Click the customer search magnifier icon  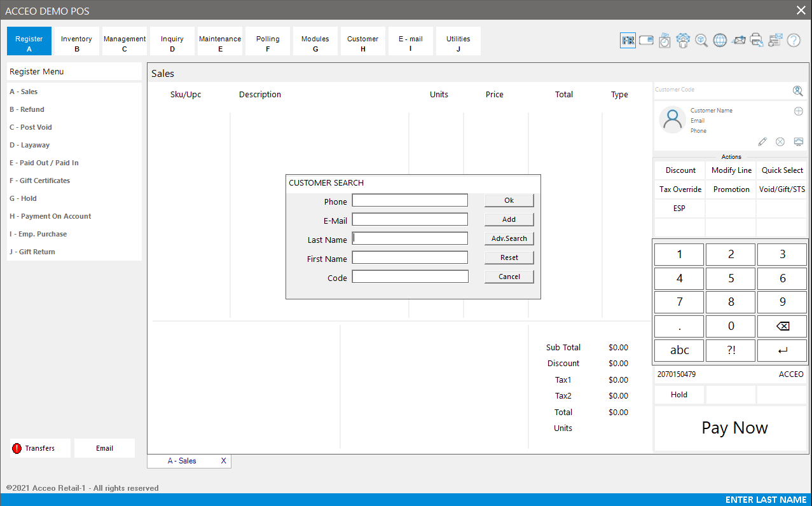point(797,91)
